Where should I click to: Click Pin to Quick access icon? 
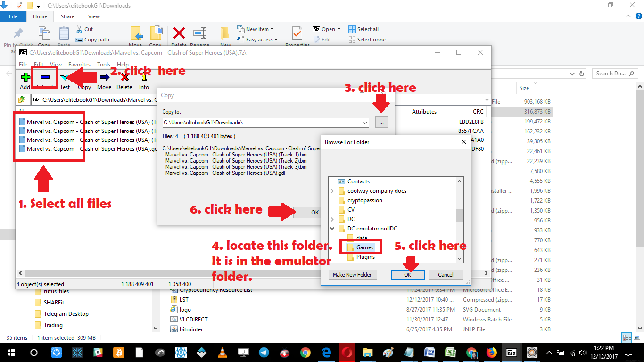coord(18,33)
